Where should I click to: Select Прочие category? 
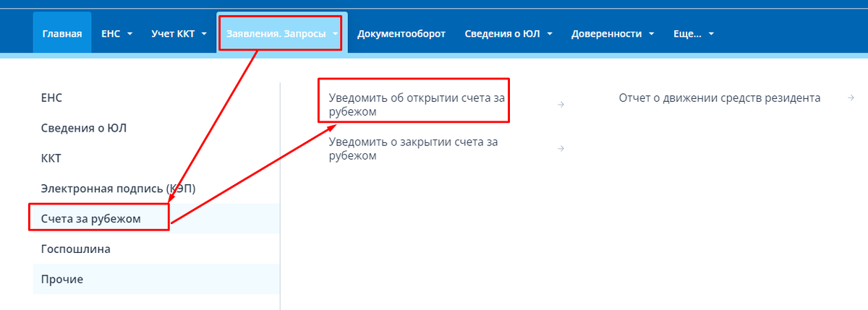click(x=156, y=279)
